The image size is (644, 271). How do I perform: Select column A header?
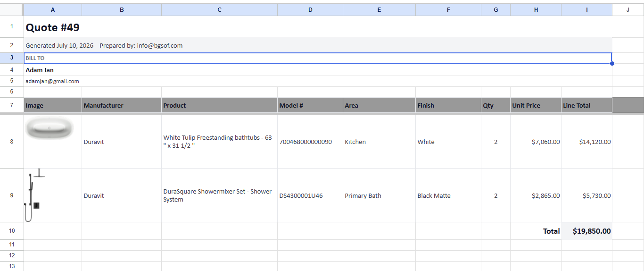click(52, 9)
